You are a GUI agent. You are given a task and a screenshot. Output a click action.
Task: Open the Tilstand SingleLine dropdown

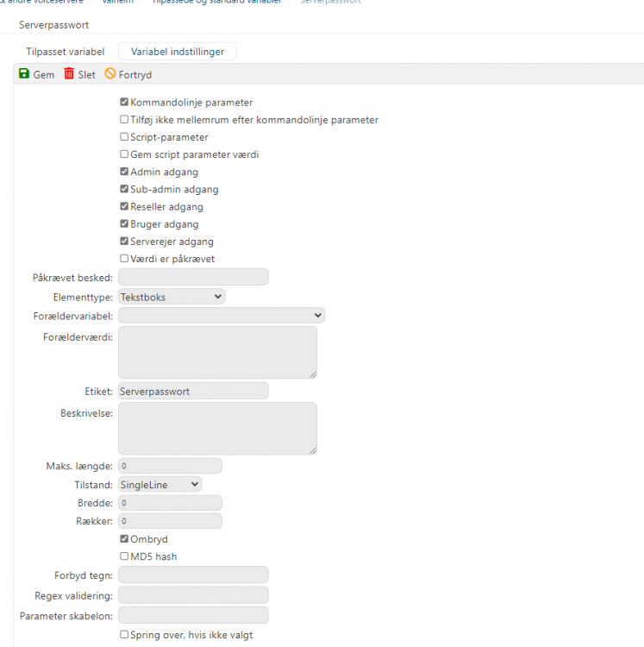159,485
